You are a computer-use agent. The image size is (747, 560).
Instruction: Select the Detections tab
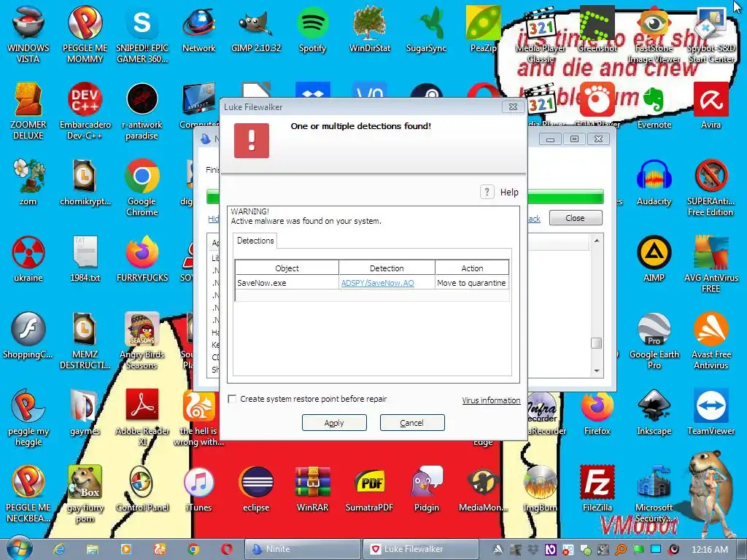pyautogui.click(x=255, y=241)
